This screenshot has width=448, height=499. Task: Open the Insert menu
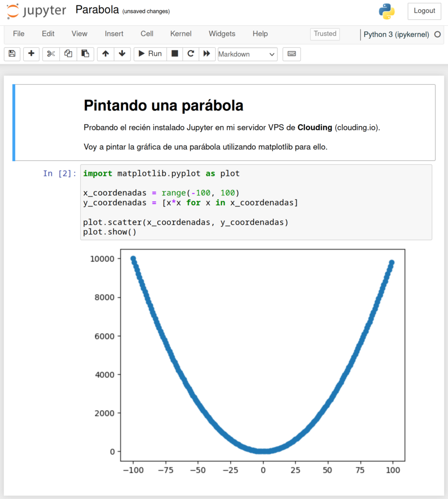114,34
